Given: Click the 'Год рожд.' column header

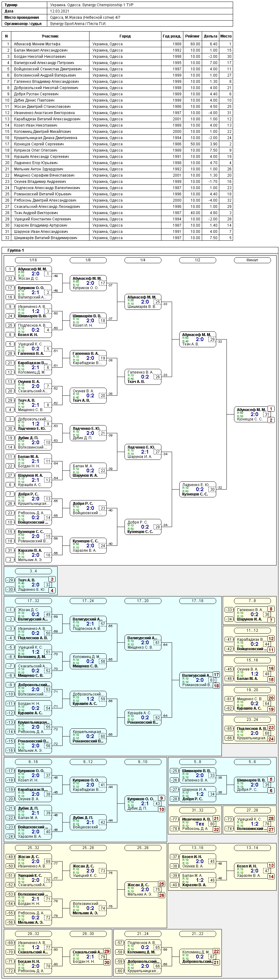Looking at the screenshot, I should [x=172, y=36].
